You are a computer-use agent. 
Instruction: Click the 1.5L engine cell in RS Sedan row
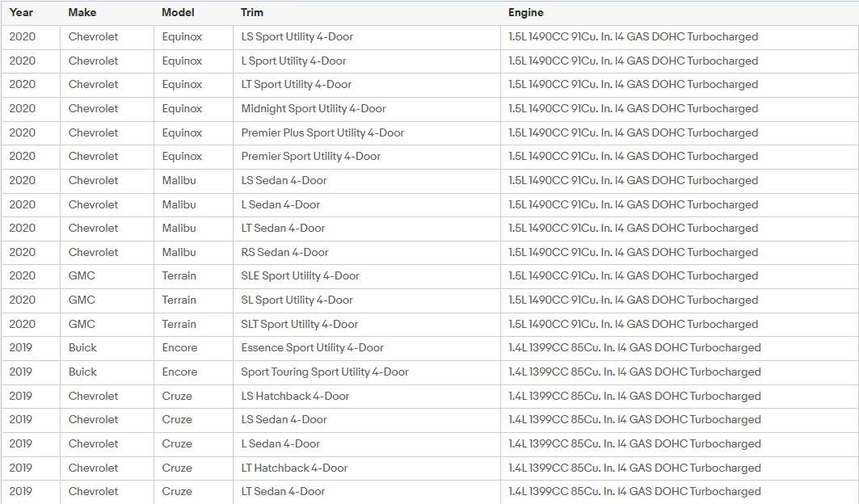tap(679, 252)
